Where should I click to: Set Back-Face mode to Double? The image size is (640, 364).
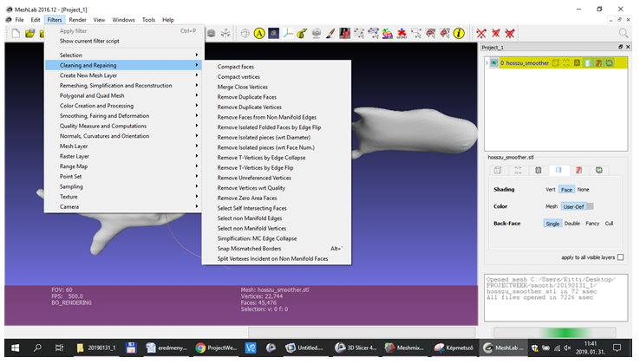(572, 224)
